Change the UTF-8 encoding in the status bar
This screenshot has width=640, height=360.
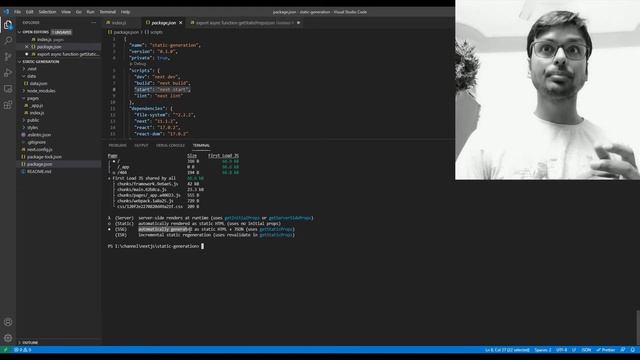[x=562, y=350]
